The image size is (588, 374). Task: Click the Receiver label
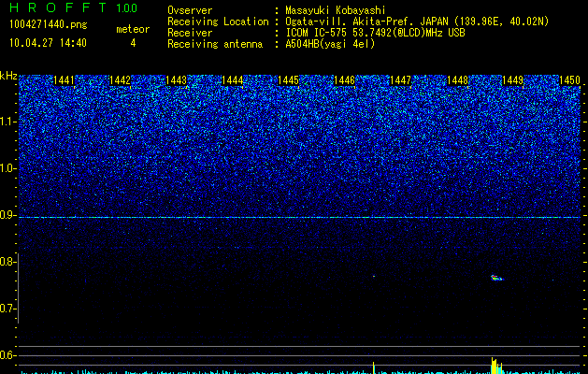tap(190, 33)
